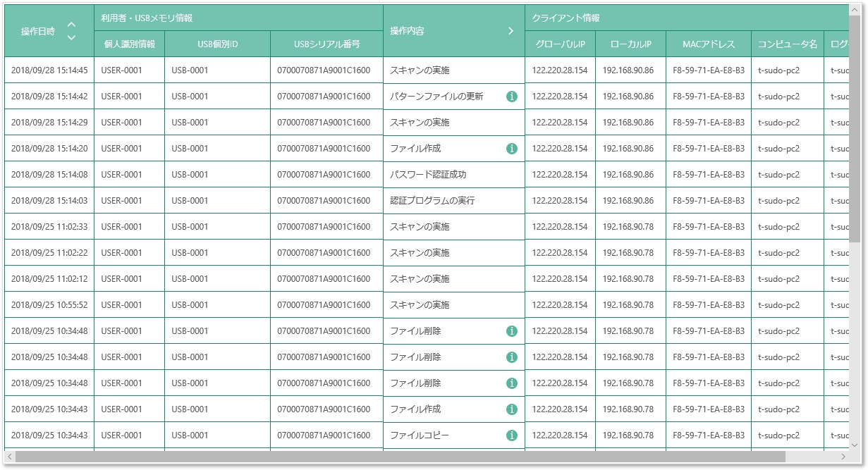This screenshot has width=868, height=470.
Task: Select timestamp 2018/09/28 15:14:03
Action: 49,201
